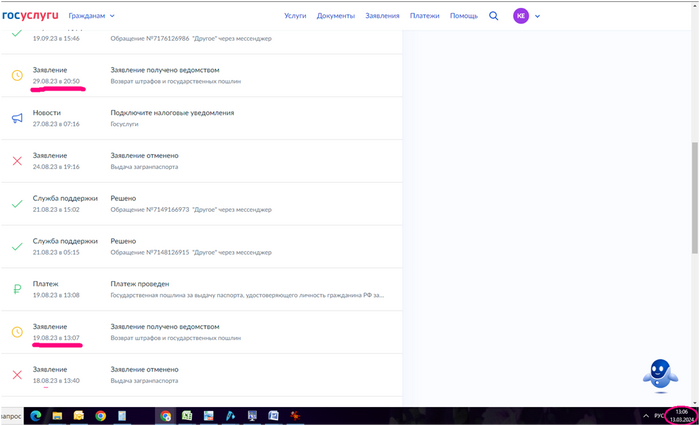
Task: Open Word from the taskbar
Action: click(273, 416)
